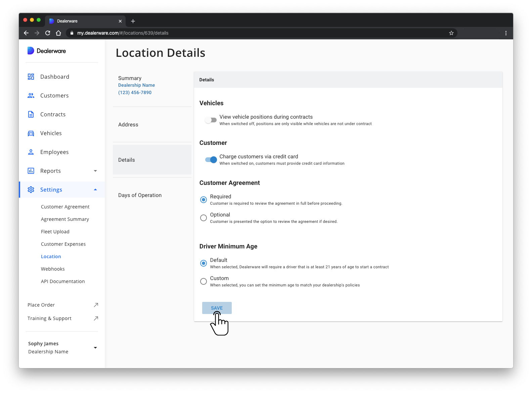Open the Fleet Upload page
This screenshot has height=393, width=532.
[55, 232]
